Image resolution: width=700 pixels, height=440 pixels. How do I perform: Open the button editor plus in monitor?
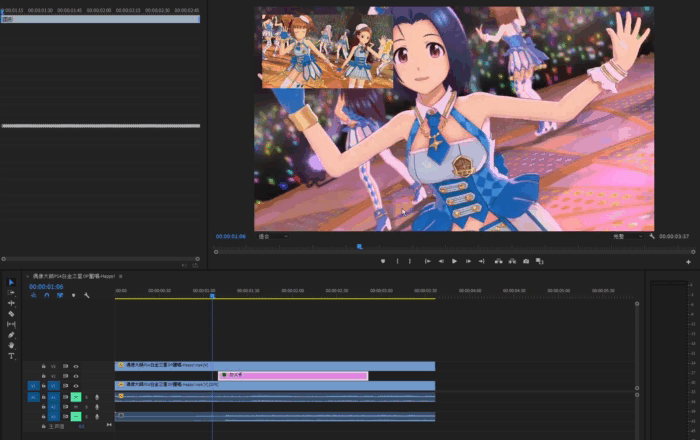689,261
